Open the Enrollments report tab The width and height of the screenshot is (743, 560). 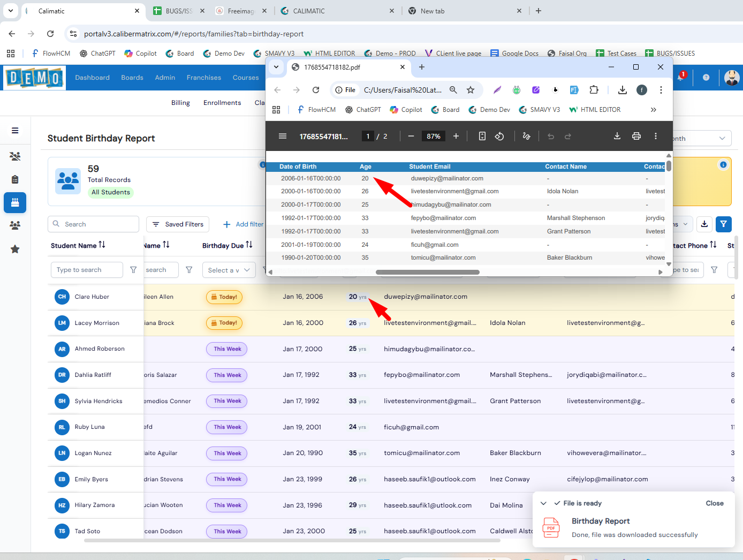tap(222, 103)
